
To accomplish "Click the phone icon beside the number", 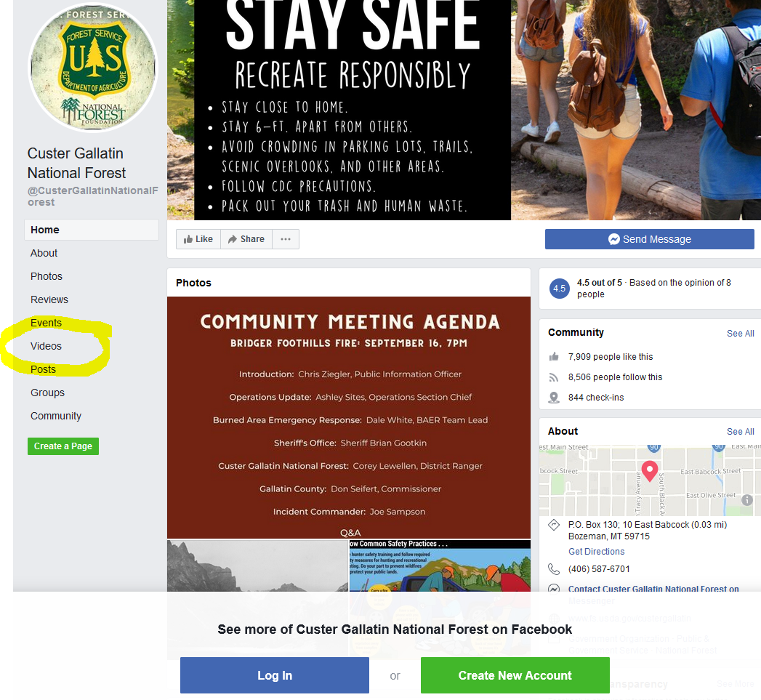I will (553, 569).
